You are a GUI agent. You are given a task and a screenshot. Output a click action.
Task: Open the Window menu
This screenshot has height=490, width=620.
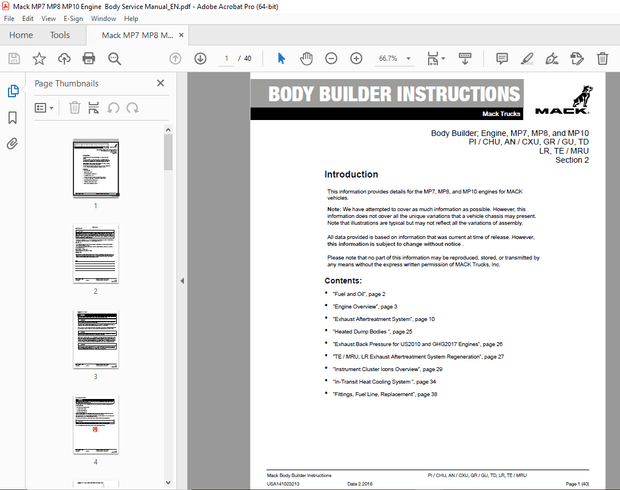pos(103,19)
